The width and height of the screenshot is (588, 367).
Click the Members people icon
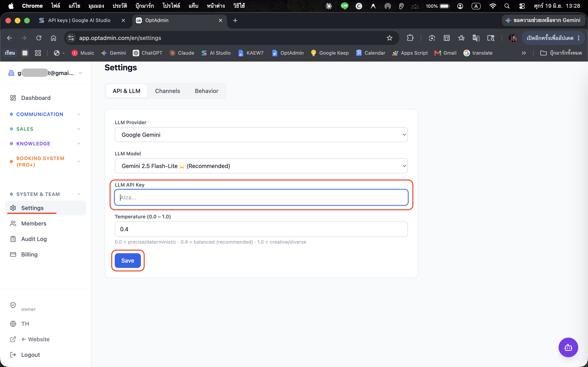(13, 223)
